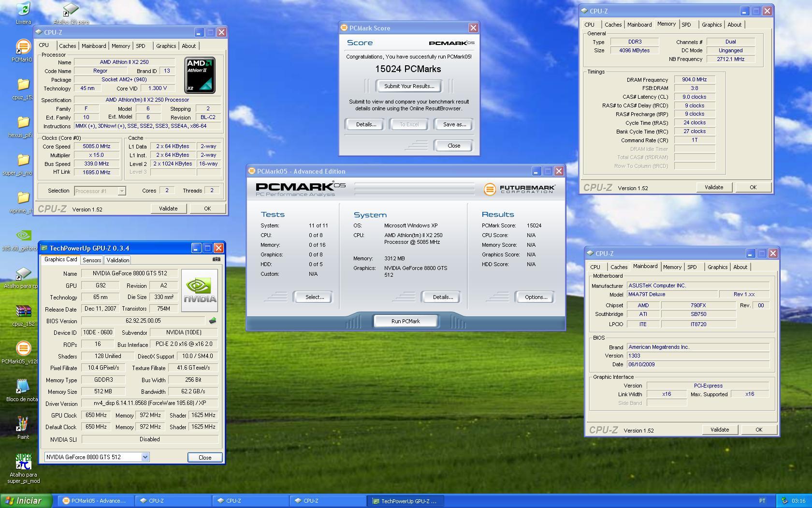Open the cpuz_152 WinRAR archive icon

23,311
